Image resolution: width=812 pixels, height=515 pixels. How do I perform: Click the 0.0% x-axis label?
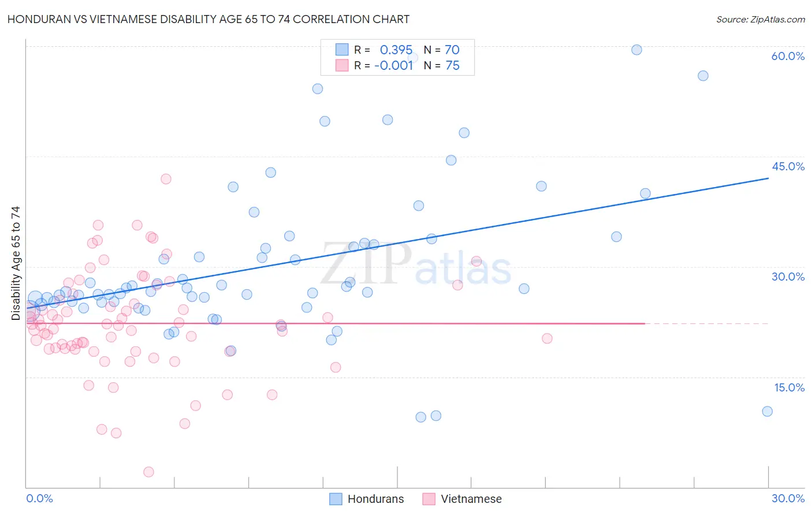[39, 498]
